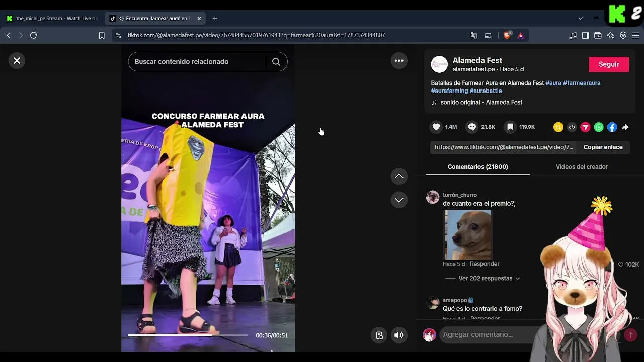644x362 pixels.
Task: Copy video link with 'Copiar enlace'
Action: click(603, 147)
